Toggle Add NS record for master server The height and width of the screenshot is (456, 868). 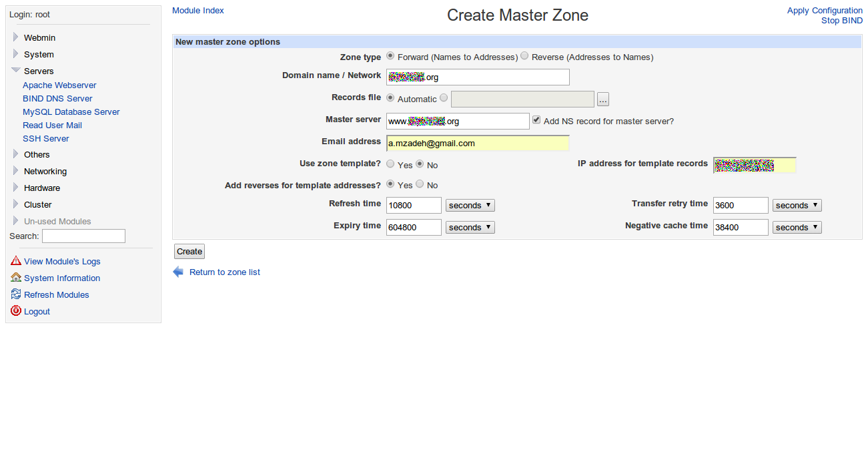click(x=536, y=120)
